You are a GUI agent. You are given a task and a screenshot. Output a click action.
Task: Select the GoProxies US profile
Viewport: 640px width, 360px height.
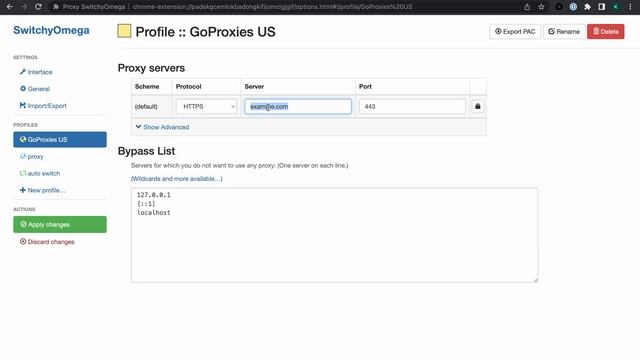60,140
